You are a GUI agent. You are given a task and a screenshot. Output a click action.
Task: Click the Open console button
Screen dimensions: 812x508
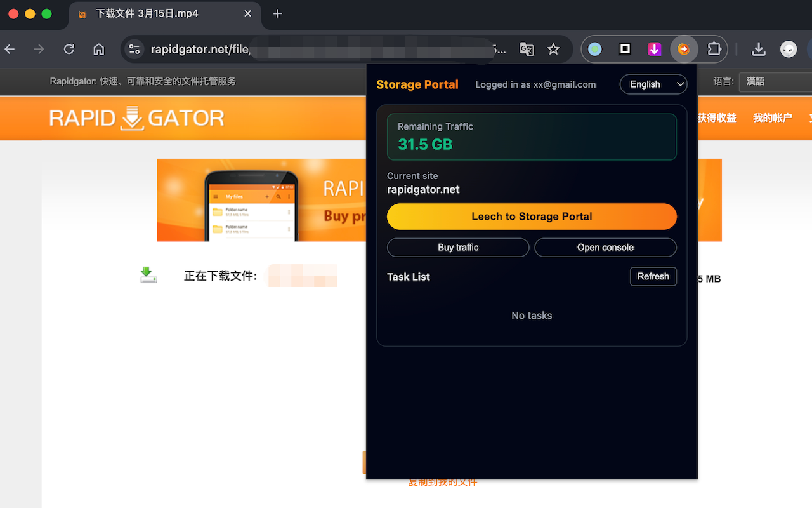(x=605, y=247)
